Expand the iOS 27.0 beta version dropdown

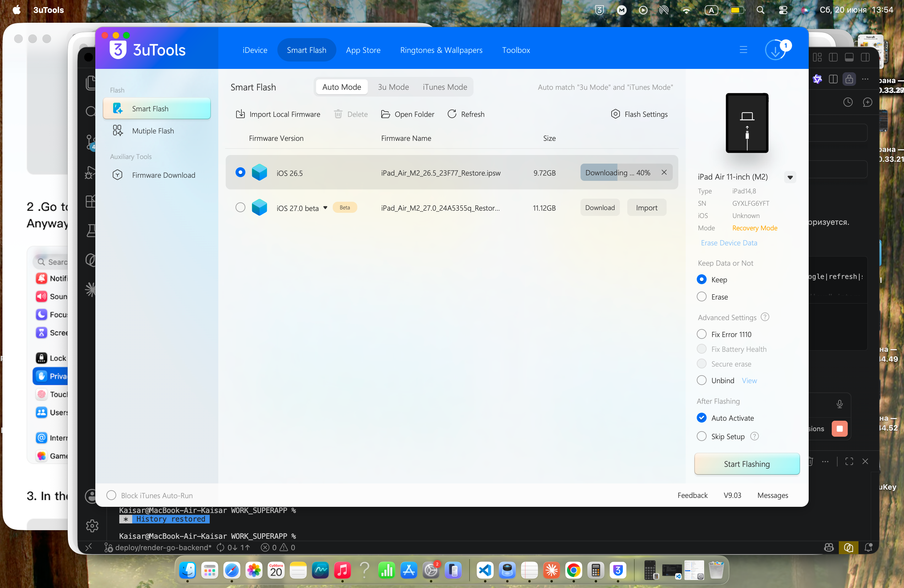[x=325, y=207]
